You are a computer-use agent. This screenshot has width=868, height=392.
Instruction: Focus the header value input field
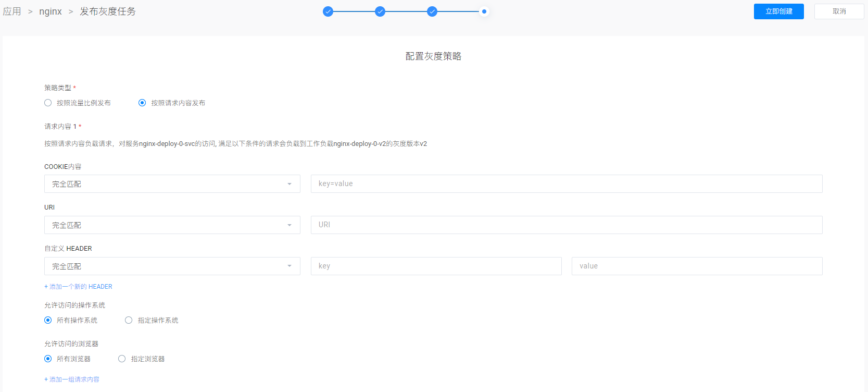(x=697, y=266)
